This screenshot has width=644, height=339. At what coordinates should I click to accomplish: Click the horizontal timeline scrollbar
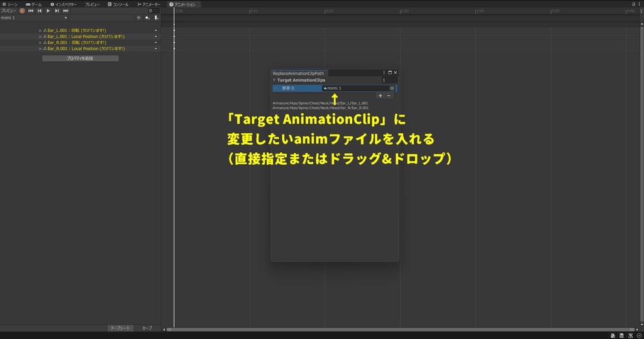(401, 330)
